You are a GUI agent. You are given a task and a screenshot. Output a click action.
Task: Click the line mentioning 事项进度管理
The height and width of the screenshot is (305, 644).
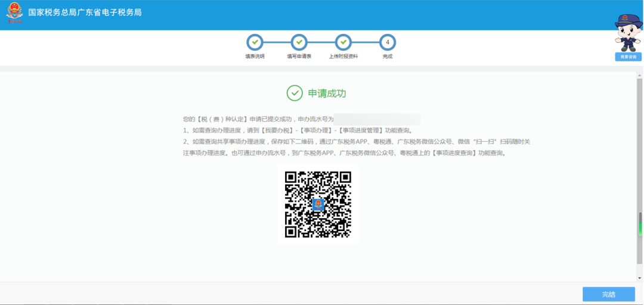pos(298,131)
